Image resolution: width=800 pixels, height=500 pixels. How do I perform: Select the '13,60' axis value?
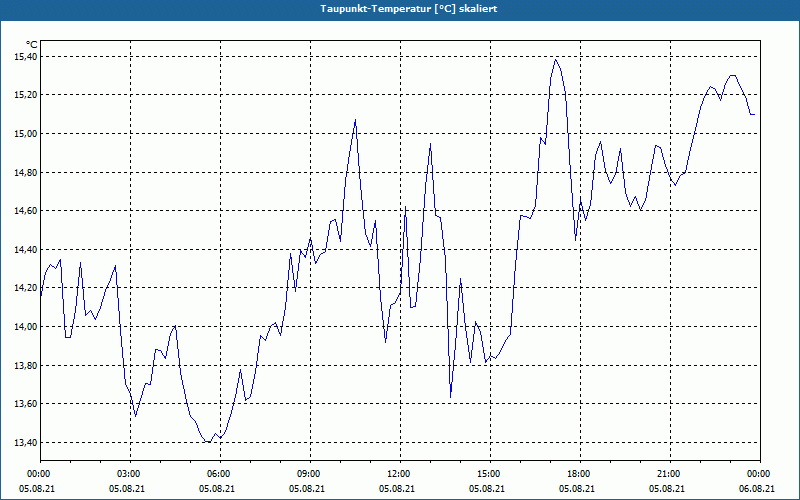pos(24,404)
